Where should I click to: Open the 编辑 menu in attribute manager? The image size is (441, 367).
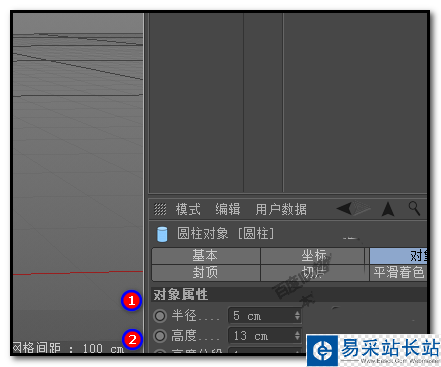228,210
